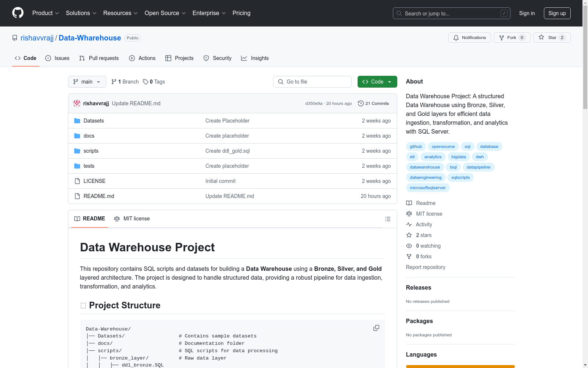Click the microsoftsqlserver topic tag
This screenshot has width=588, height=368.
click(x=428, y=188)
